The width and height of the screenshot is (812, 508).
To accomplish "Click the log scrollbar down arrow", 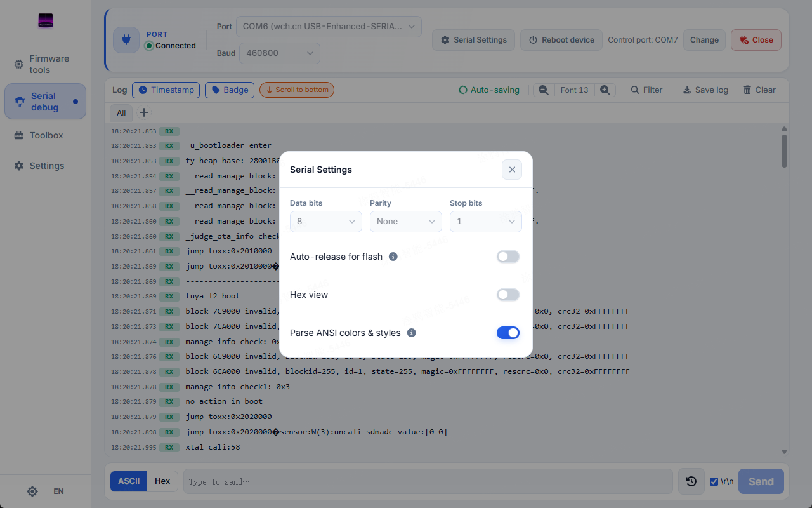I will [x=784, y=451].
